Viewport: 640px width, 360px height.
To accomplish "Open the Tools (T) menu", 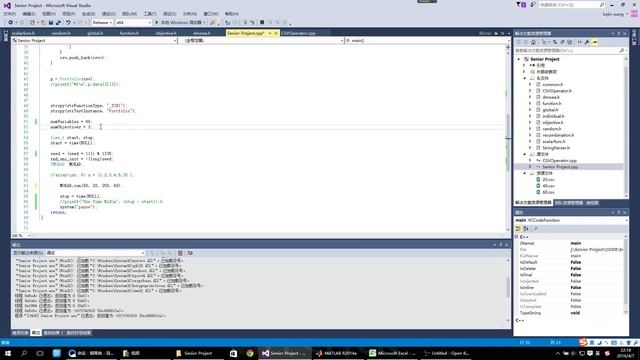I will coord(150,14).
